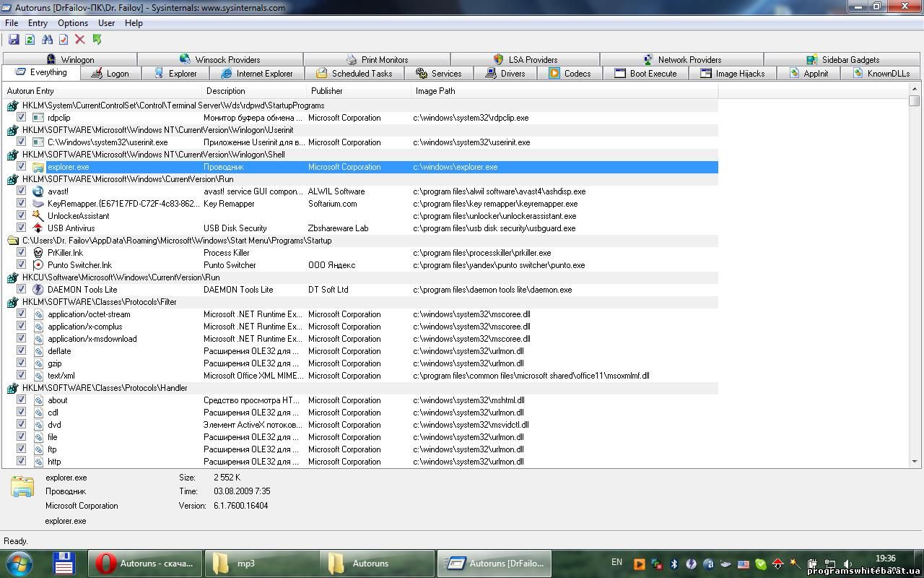Click large explorer.exe icon in details pane
Image resolution: width=924 pixels, height=578 pixels.
22,486
